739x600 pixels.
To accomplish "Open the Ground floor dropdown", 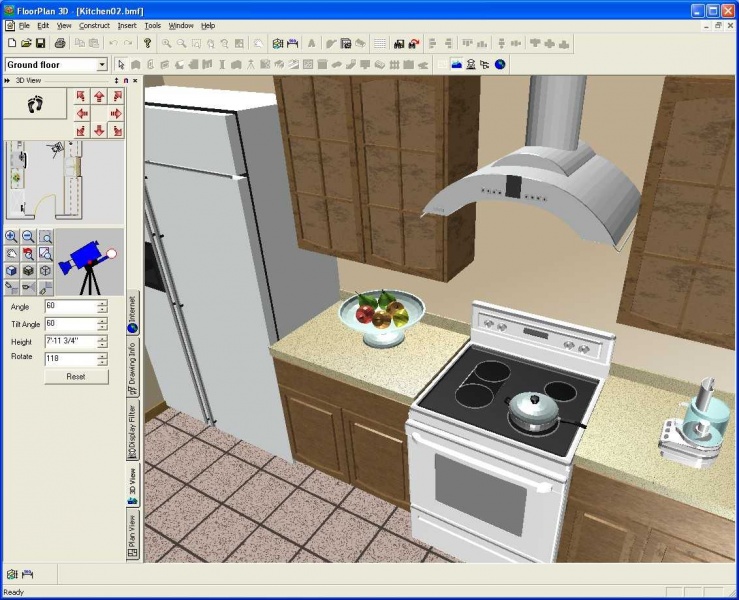I will point(102,65).
